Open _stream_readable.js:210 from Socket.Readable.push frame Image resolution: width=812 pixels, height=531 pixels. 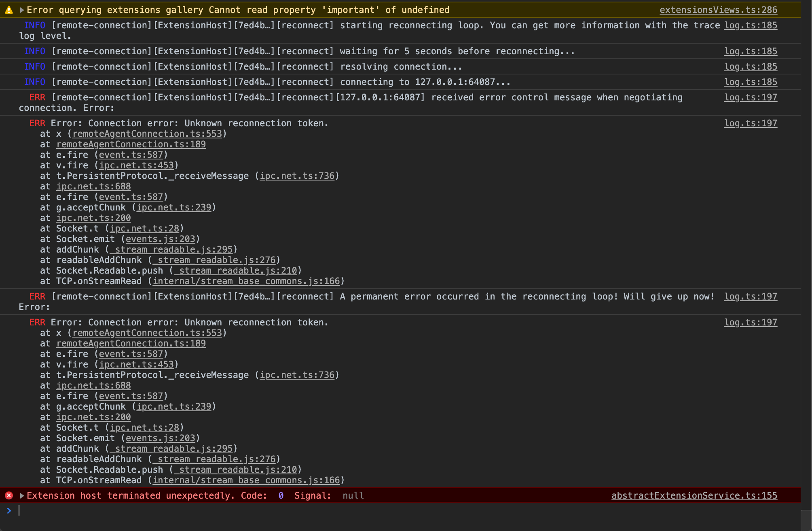pyautogui.click(x=237, y=270)
